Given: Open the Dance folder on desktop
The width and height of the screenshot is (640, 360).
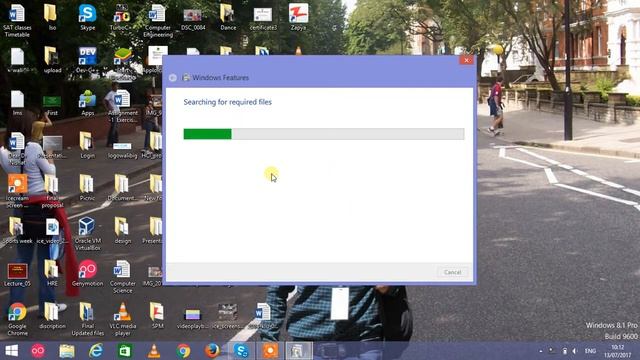Looking at the screenshot, I should coord(228,18).
